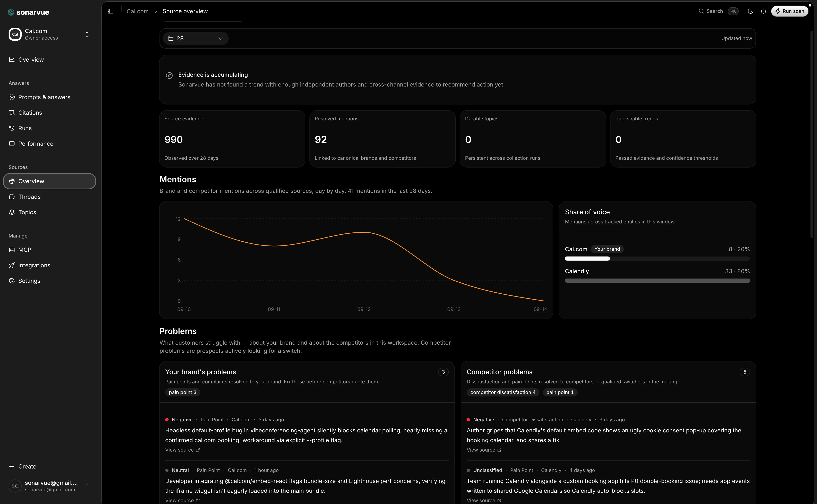Switch theme with the moon icon
Screen dimensions: 817x504
(x=750, y=11)
